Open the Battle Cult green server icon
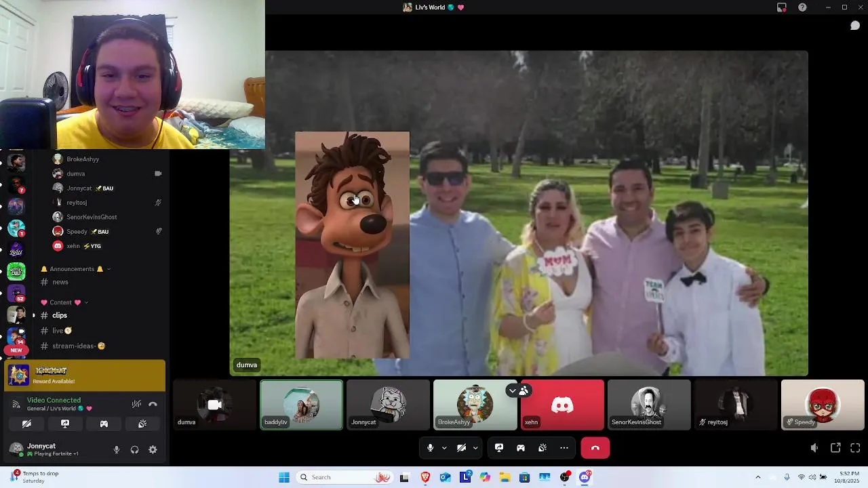This screenshot has height=488, width=868. [x=16, y=272]
